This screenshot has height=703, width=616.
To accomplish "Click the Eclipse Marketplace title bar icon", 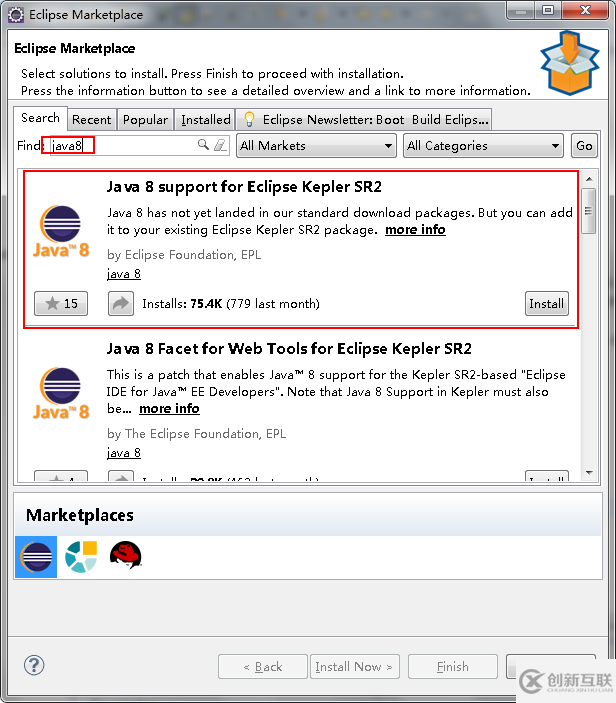I will 16,14.
